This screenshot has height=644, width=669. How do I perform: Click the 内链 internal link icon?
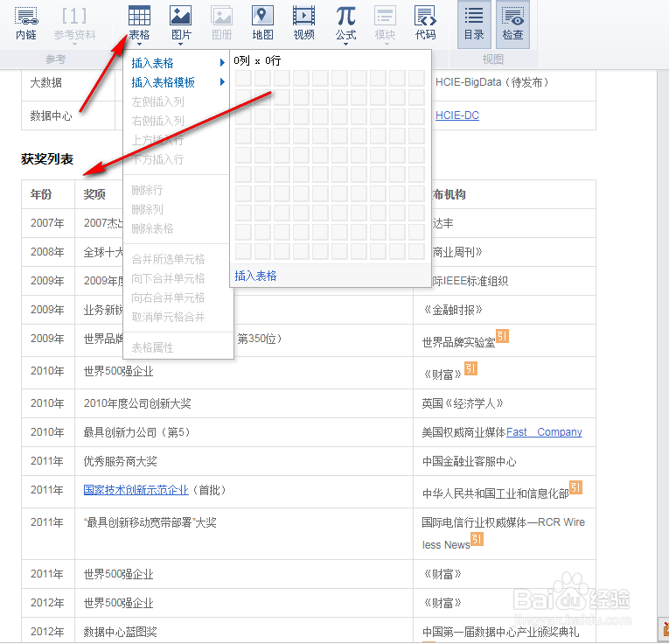(26, 23)
